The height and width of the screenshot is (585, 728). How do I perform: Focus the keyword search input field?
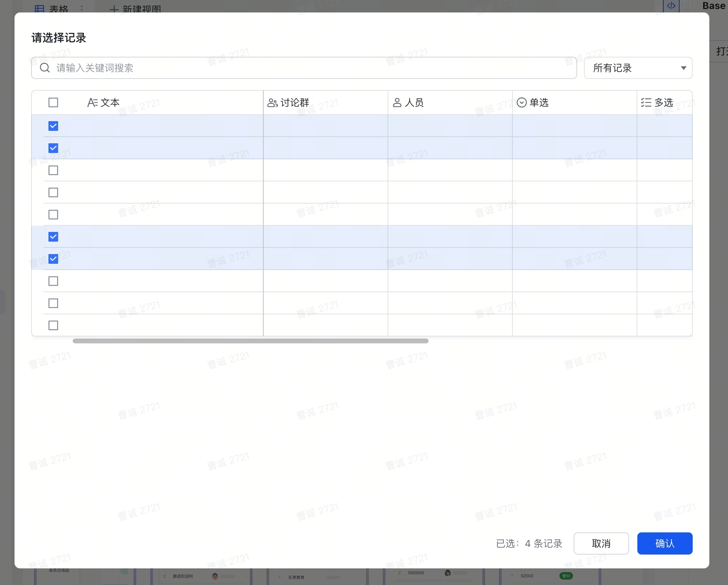tap(304, 68)
